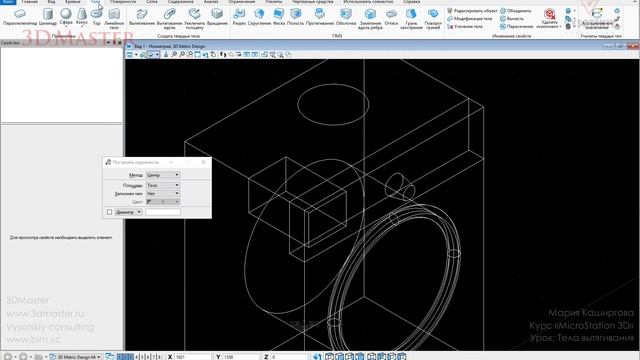This screenshot has width=640, height=360.
Task: Click the Усечение тела tool
Action: [x=465, y=27]
